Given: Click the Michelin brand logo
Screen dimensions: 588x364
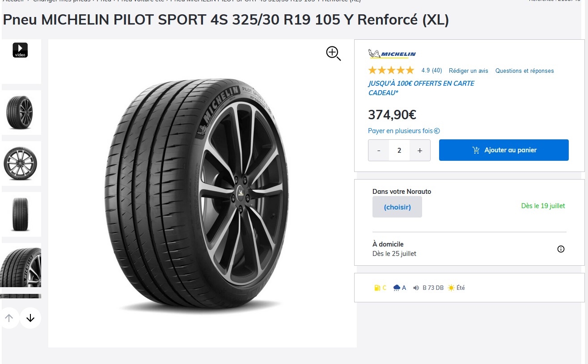Looking at the screenshot, I should [x=392, y=54].
